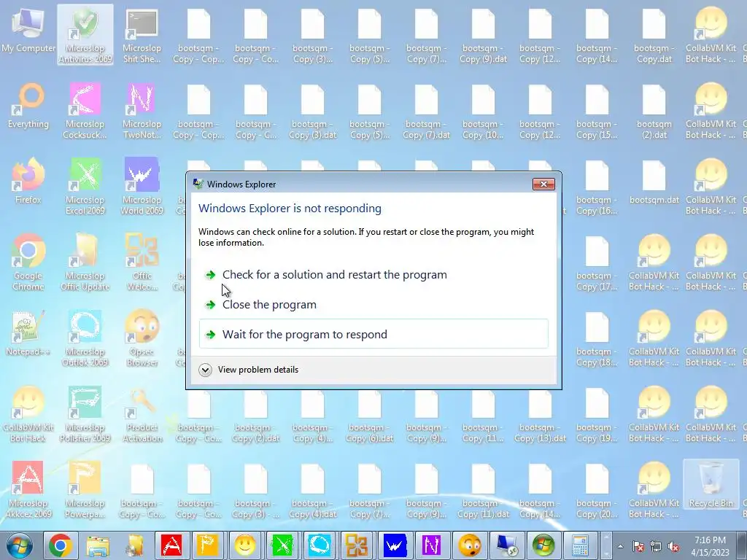The height and width of the screenshot is (560, 747).
Task: Show hidden system tray icons arrow
Action: pyautogui.click(x=620, y=547)
